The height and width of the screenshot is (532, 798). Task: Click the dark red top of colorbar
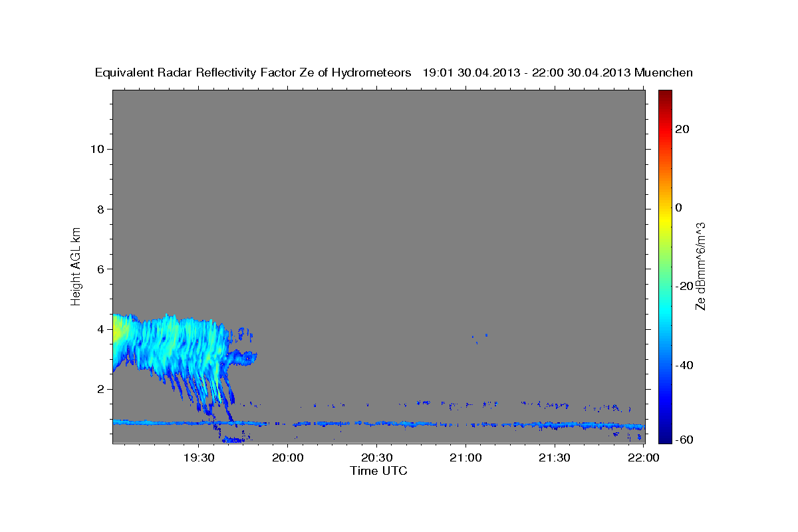click(x=664, y=94)
